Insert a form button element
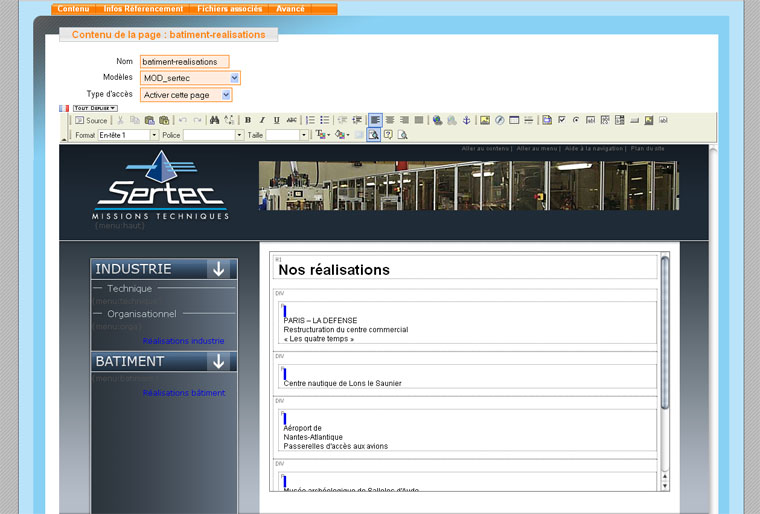760x514 pixels. click(634, 120)
